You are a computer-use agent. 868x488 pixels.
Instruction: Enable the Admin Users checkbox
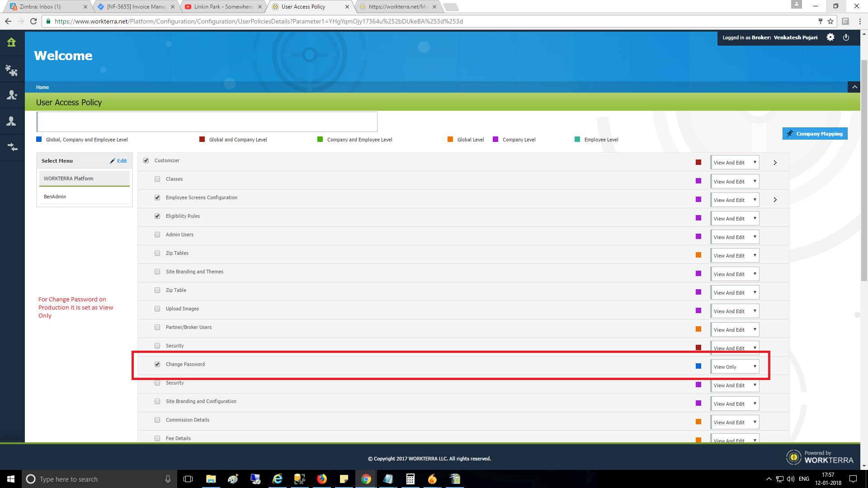(x=157, y=235)
